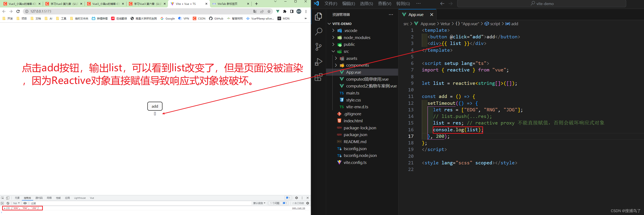
Task: Click VS Code navigate back arrow
Action: click(x=442, y=4)
